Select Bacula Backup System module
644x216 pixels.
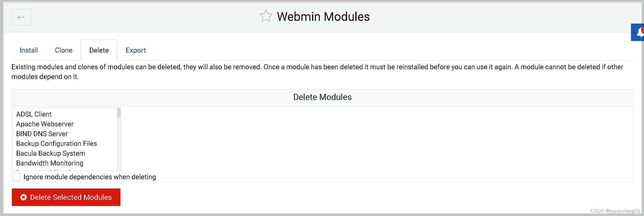pyautogui.click(x=51, y=153)
